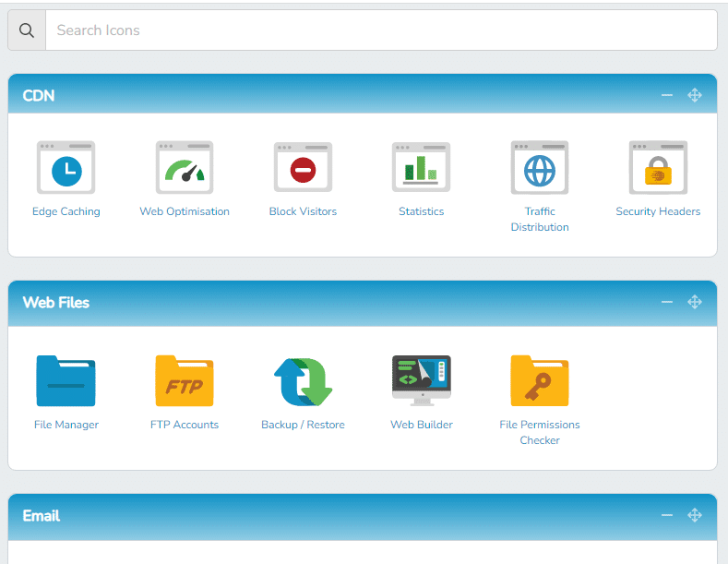The width and height of the screenshot is (728, 564).
Task: Open the Security Headers padlock icon
Action: coord(658,168)
